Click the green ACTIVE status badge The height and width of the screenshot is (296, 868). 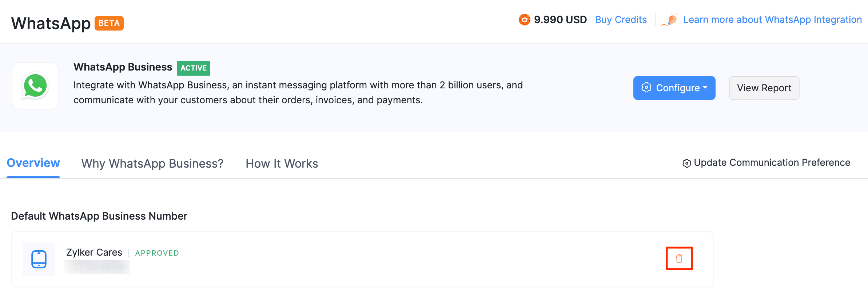click(x=194, y=68)
